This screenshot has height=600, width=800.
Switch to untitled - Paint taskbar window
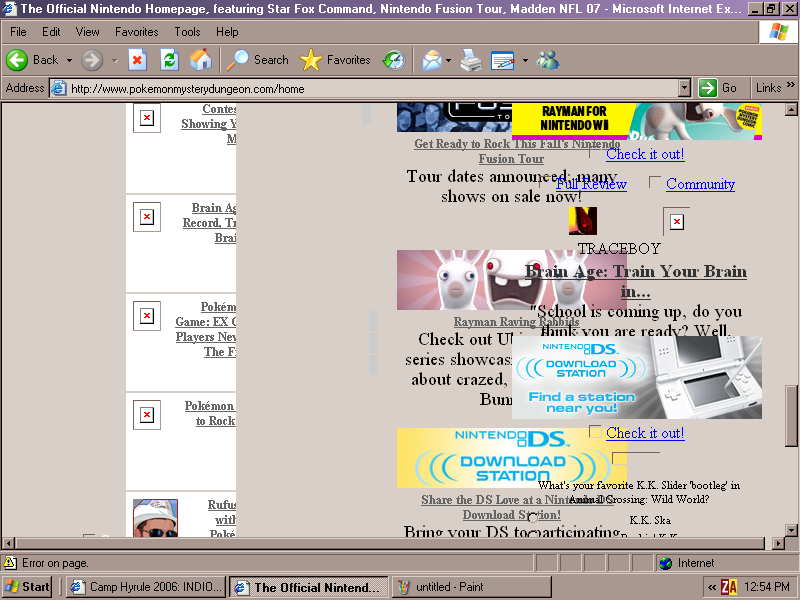click(x=471, y=587)
